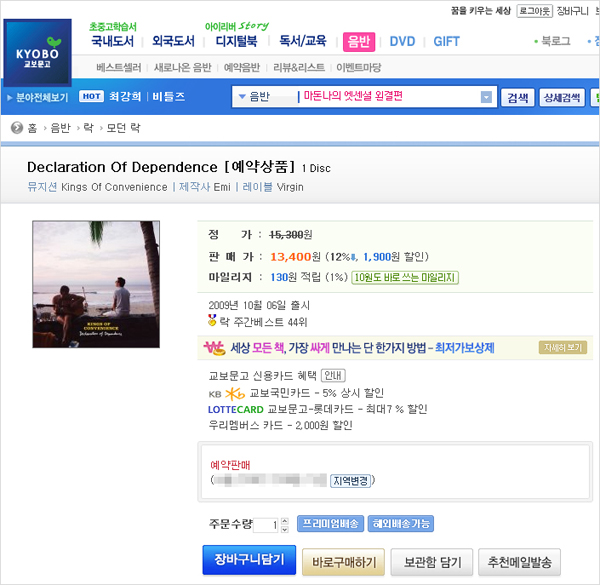This screenshot has width=600, height=585.
Task: Click the album cover thumbnail
Action: click(x=96, y=284)
